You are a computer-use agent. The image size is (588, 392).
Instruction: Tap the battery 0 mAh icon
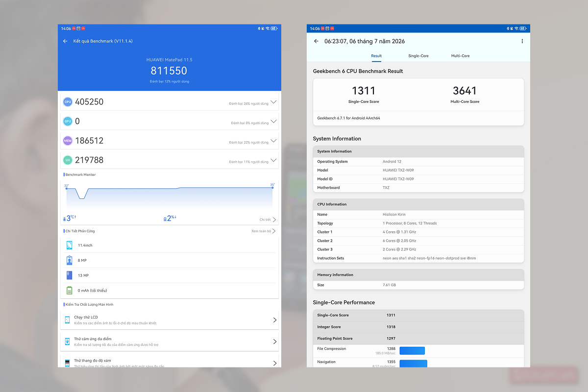(69, 291)
